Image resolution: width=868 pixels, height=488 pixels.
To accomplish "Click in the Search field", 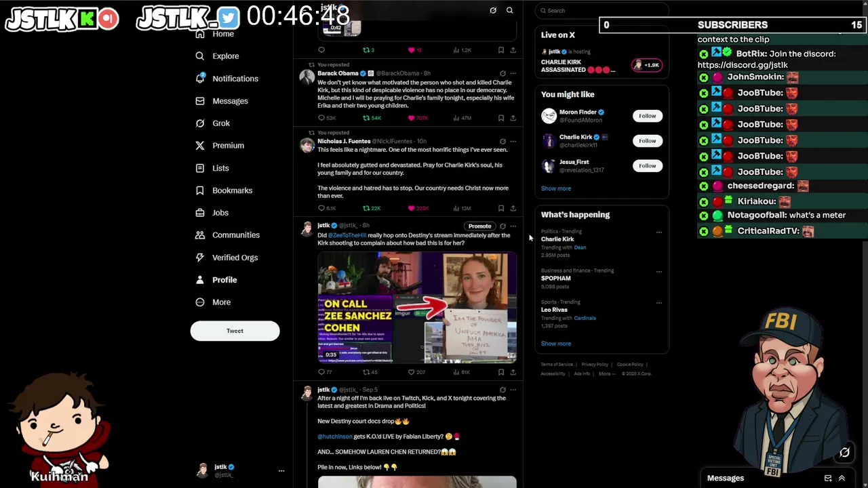I will coord(602,10).
